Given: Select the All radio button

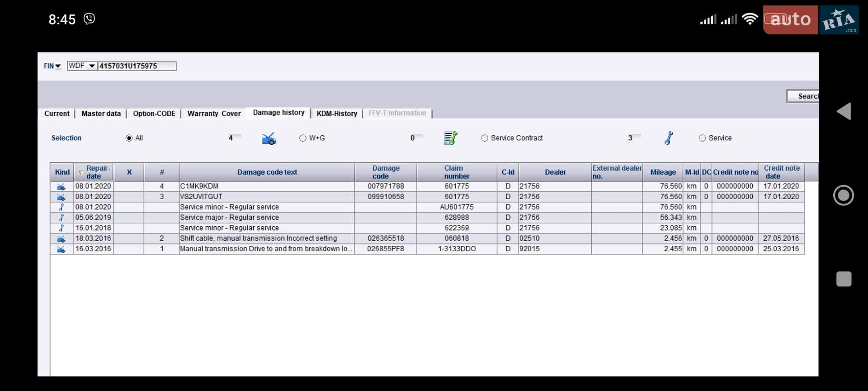Looking at the screenshot, I should [129, 138].
